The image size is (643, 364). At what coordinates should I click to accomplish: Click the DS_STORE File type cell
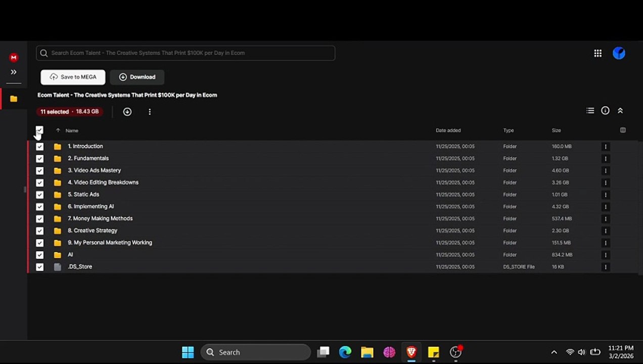pyautogui.click(x=519, y=267)
